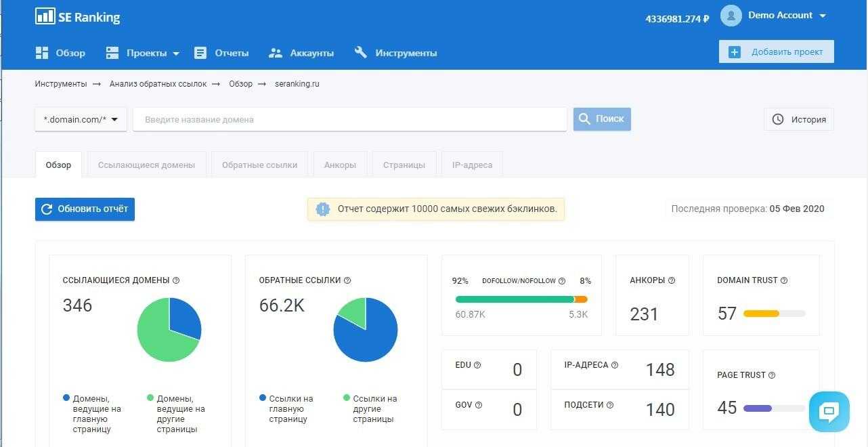Click help icon next to Domain Trust
The width and height of the screenshot is (868, 447).
pos(784,280)
